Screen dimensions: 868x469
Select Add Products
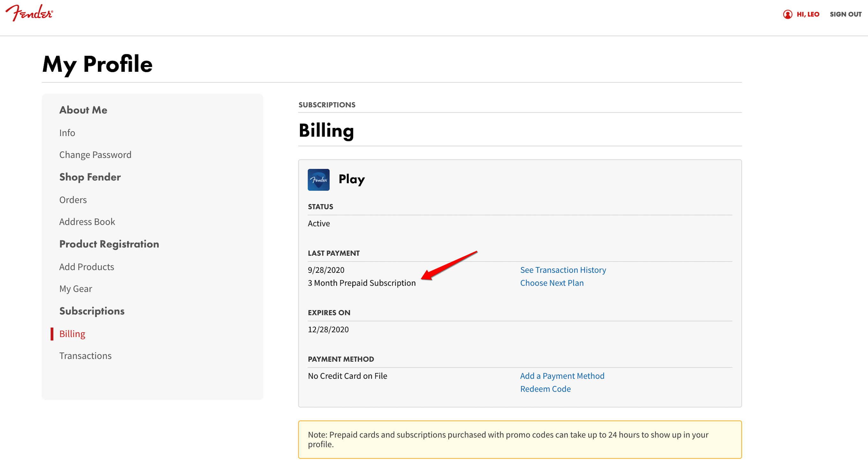[x=86, y=267]
